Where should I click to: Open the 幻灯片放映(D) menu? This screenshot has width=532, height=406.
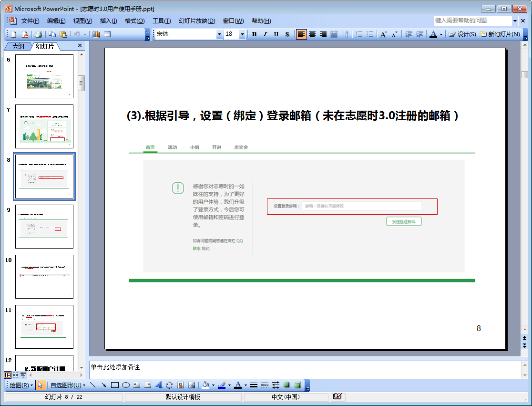click(x=197, y=21)
